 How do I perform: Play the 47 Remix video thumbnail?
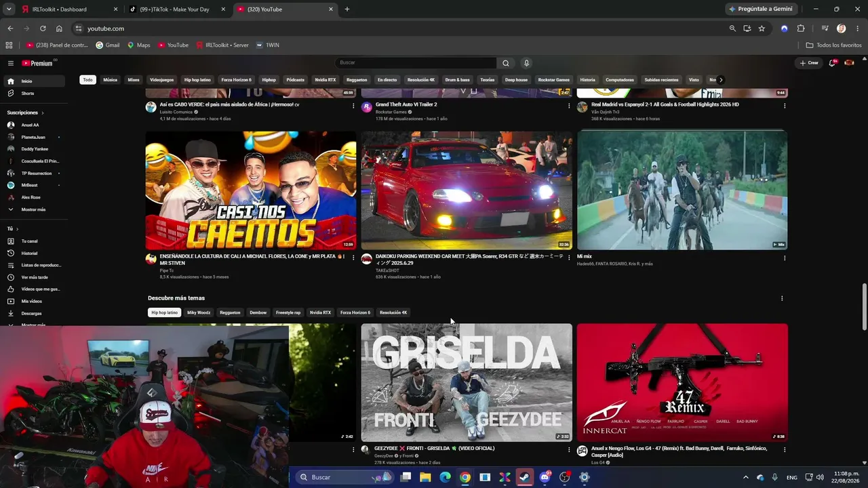682,383
